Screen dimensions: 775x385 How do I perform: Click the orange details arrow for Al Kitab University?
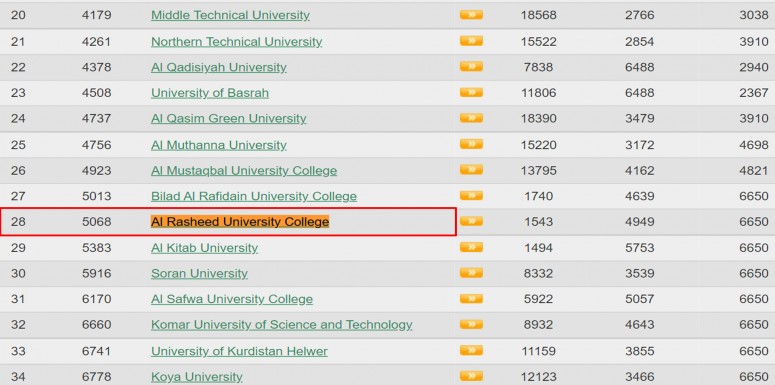coord(471,247)
